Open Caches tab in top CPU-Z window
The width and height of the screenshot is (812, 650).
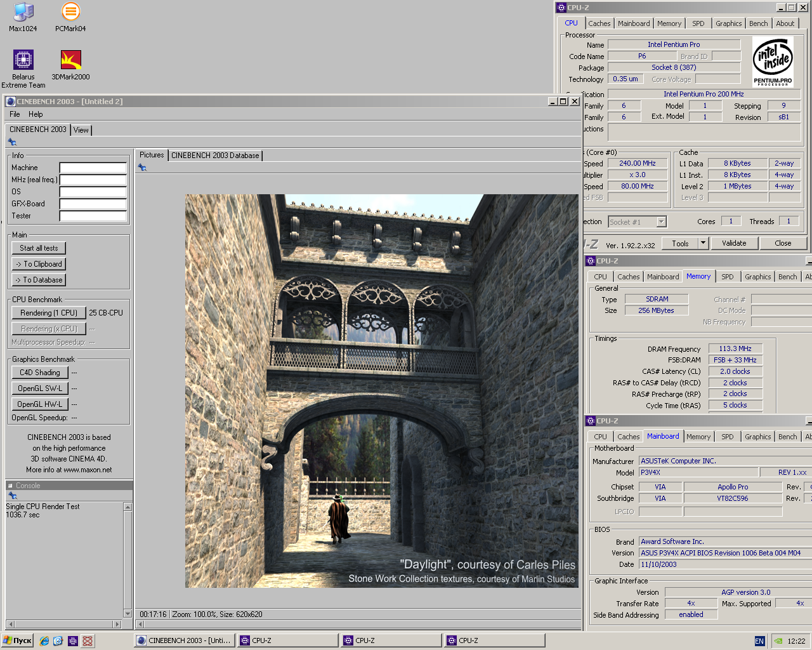(x=599, y=23)
